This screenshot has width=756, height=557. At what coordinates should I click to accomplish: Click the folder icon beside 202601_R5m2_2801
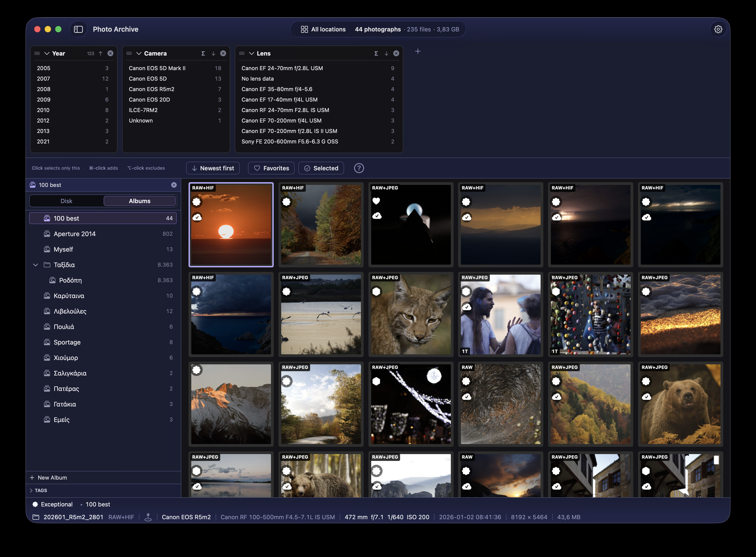click(36, 517)
